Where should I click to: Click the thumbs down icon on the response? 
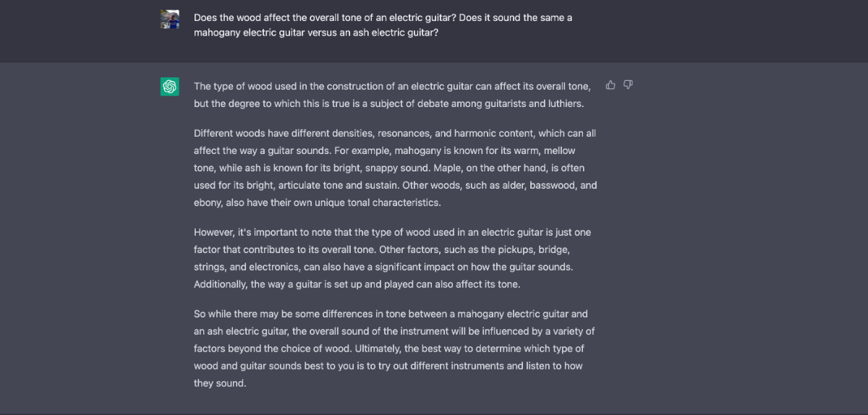point(628,85)
